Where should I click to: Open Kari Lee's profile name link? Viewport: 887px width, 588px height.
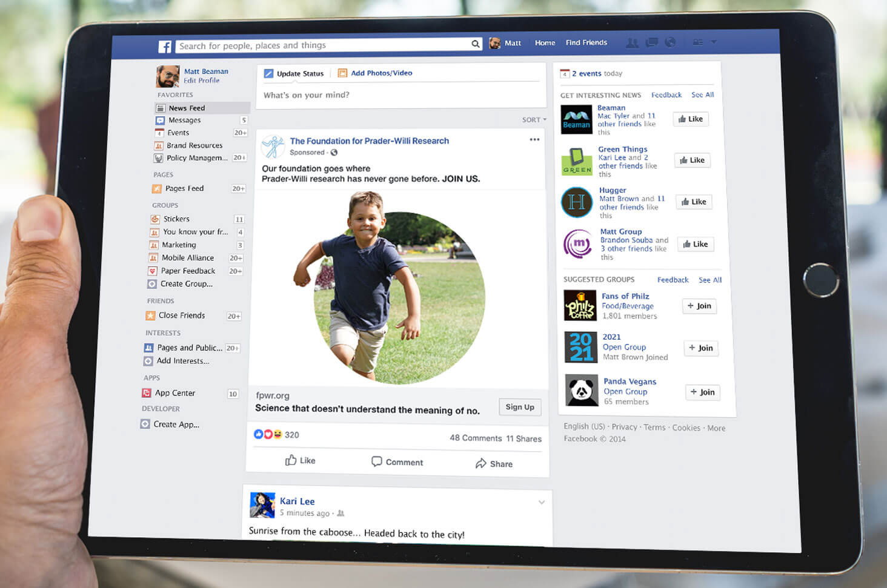pyautogui.click(x=297, y=501)
